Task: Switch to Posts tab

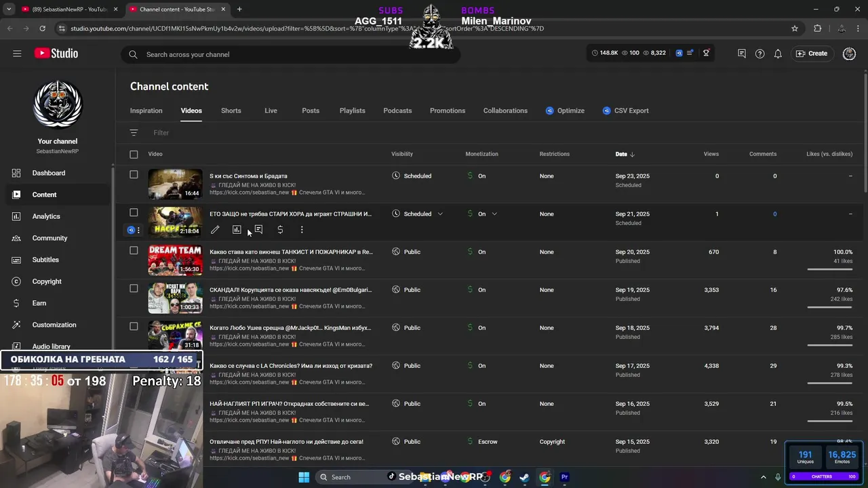Action: (311, 110)
